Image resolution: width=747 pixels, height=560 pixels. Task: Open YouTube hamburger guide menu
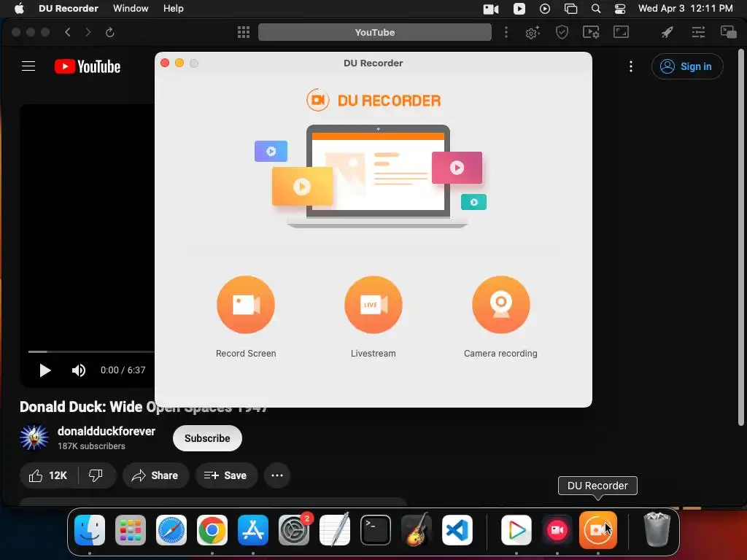pos(28,66)
